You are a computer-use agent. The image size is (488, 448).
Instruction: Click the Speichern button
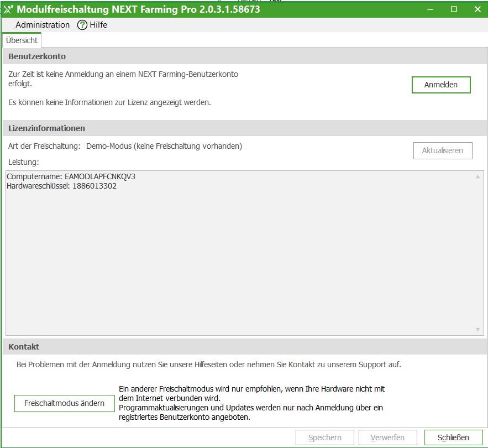pos(324,437)
